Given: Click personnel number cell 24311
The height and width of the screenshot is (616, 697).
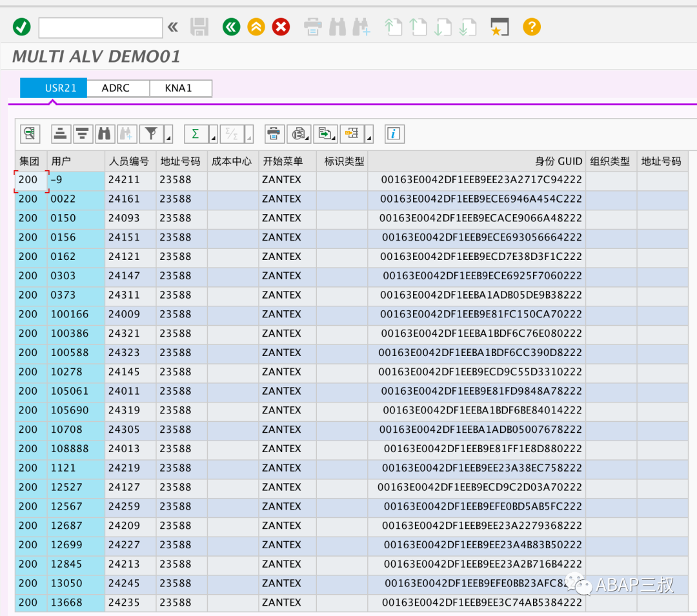Looking at the screenshot, I should [130, 295].
